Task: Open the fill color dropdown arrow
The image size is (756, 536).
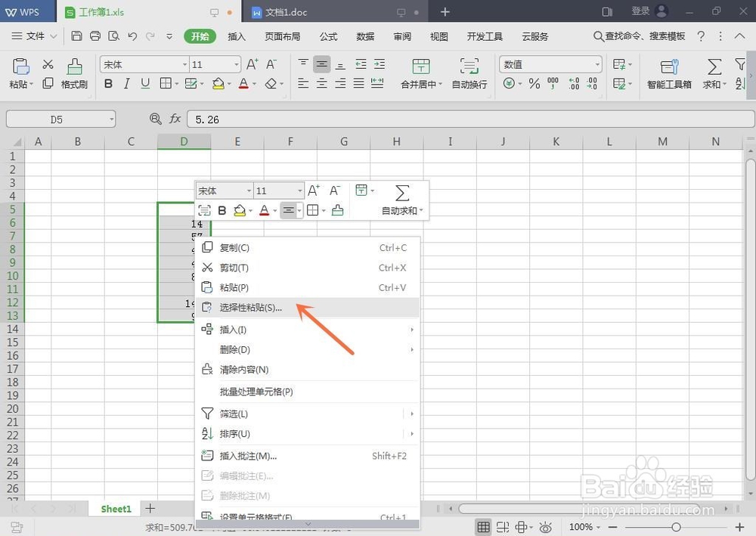Action: pos(228,84)
